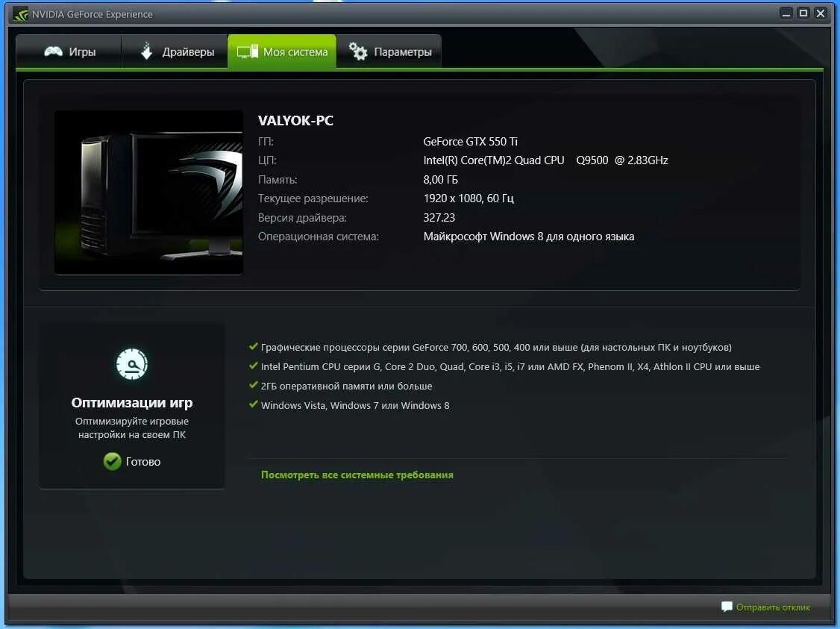
Task: Click the Майкрософт Windows 8 operating system value
Action: click(x=528, y=237)
